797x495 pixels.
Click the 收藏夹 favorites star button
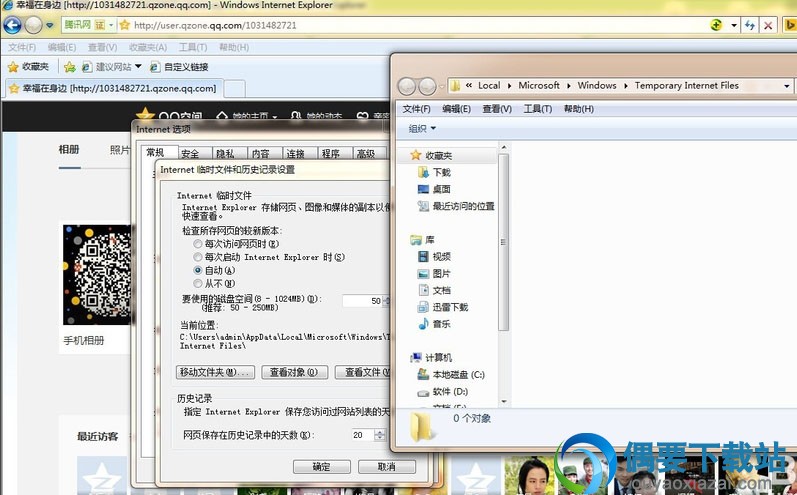[x=28, y=67]
